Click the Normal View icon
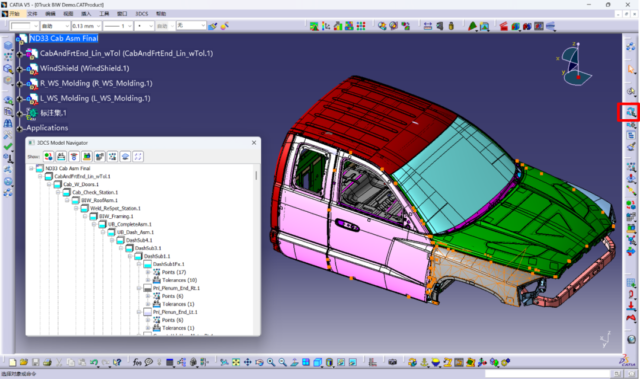Image resolution: width=640 pixels, height=379 pixels. (294, 362)
